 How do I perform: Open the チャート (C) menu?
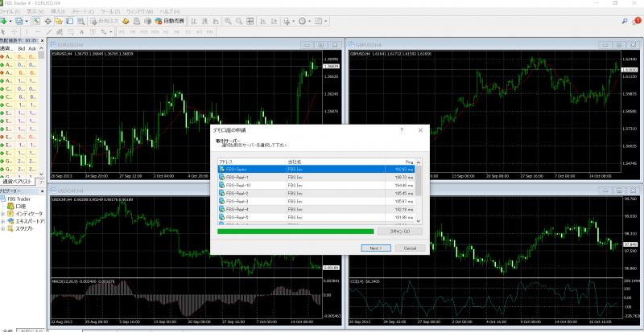[x=83, y=11]
